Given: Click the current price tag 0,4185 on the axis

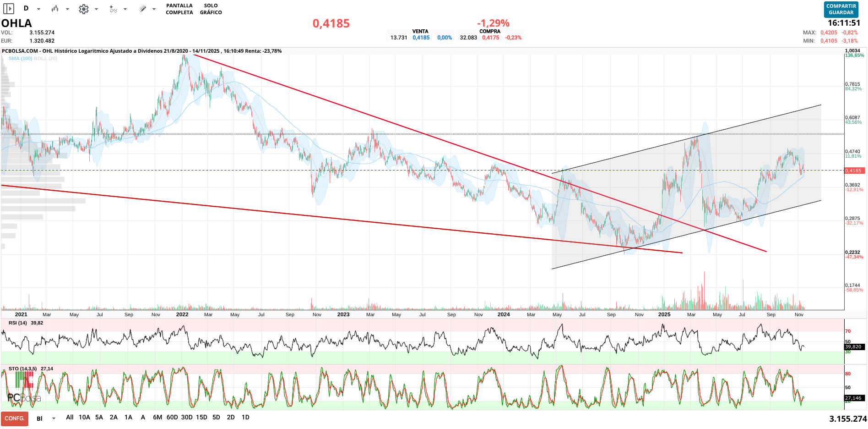Looking at the screenshot, I should click(854, 170).
